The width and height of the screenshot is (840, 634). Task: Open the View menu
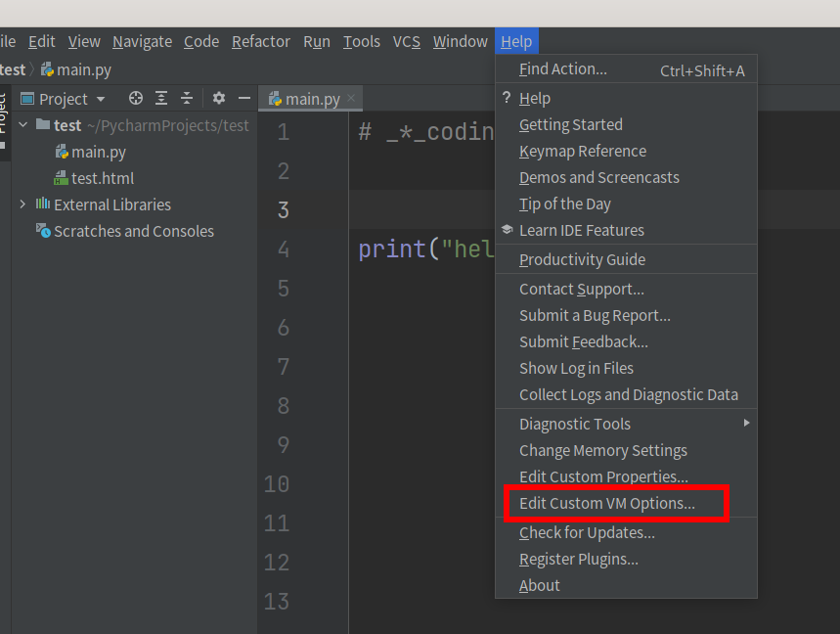[84, 41]
